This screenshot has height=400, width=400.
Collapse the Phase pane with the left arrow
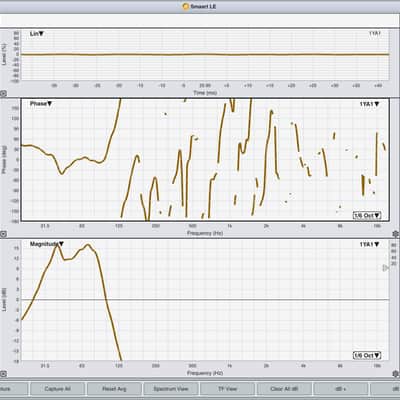[x=3, y=234]
